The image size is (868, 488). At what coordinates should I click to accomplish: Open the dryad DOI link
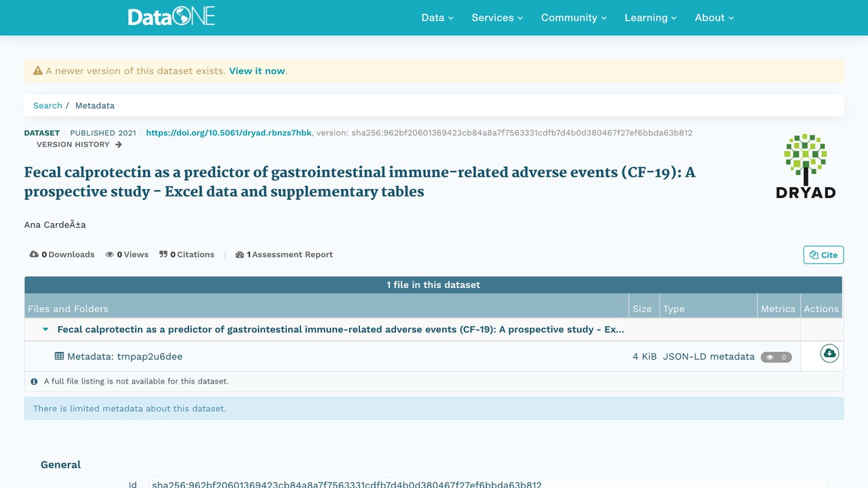pyautogui.click(x=229, y=133)
